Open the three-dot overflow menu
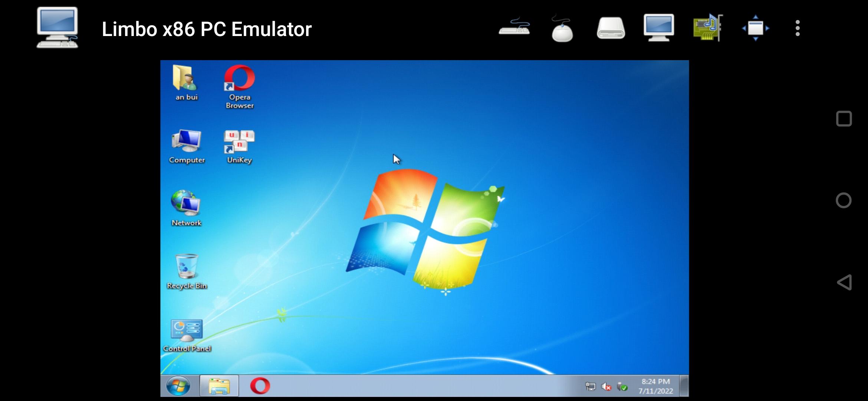This screenshot has width=868, height=401. click(x=798, y=28)
